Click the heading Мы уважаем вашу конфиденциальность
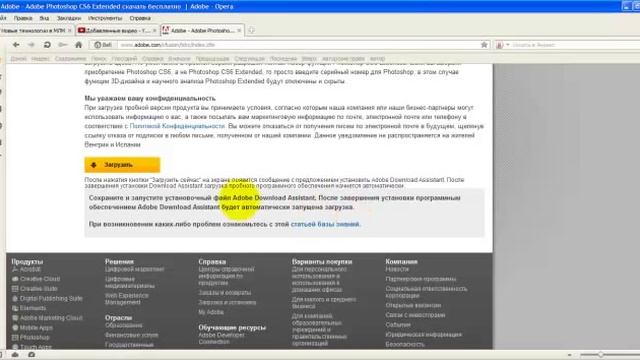640x360 pixels. tap(150, 98)
